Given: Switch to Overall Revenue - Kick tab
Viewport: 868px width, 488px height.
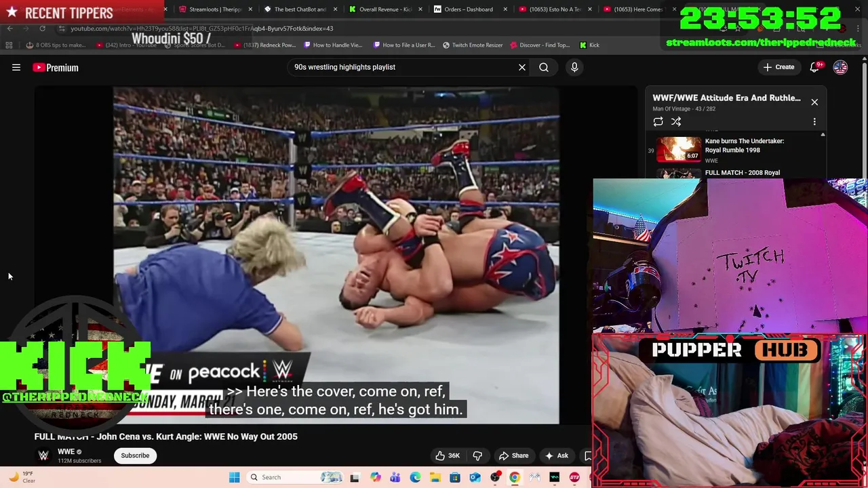Looking at the screenshot, I should tap(384, 9).
